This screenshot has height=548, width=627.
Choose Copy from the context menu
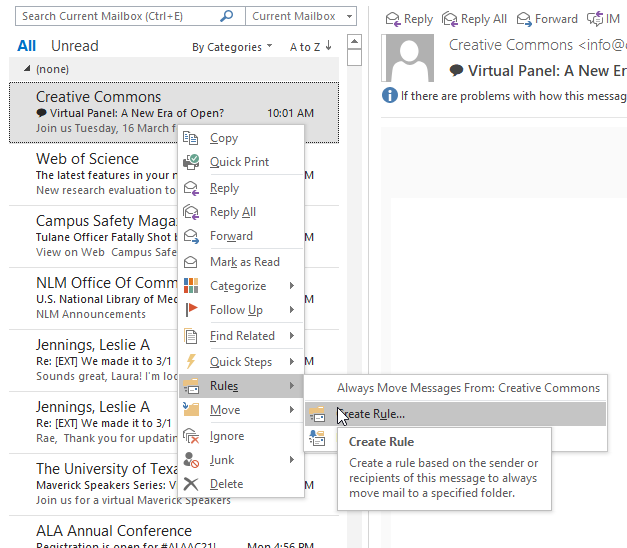(x=241, y=138)
